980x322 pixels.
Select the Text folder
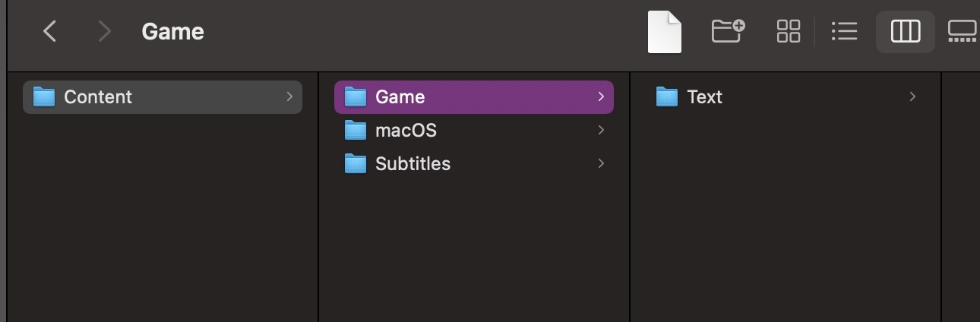tap(786, 97)
